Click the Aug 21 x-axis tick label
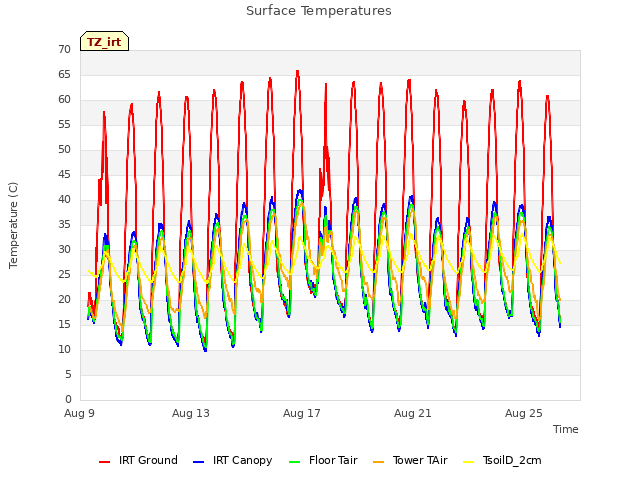 [413, 413]
